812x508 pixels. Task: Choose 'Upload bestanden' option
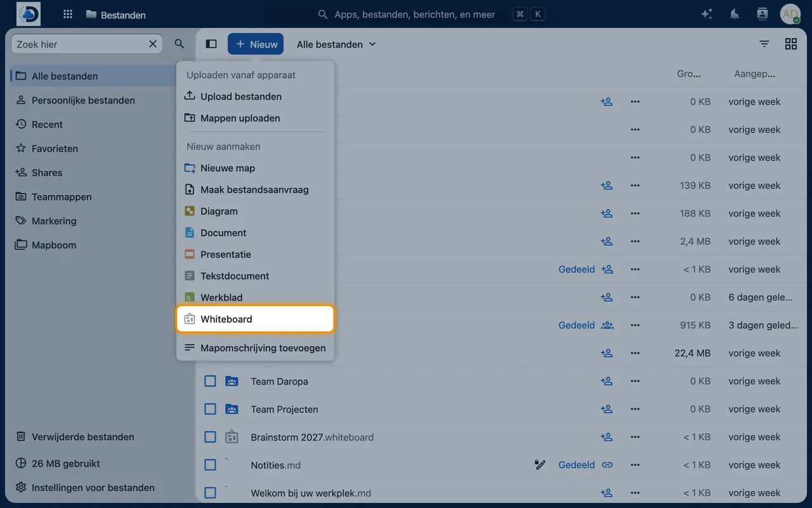255,97
